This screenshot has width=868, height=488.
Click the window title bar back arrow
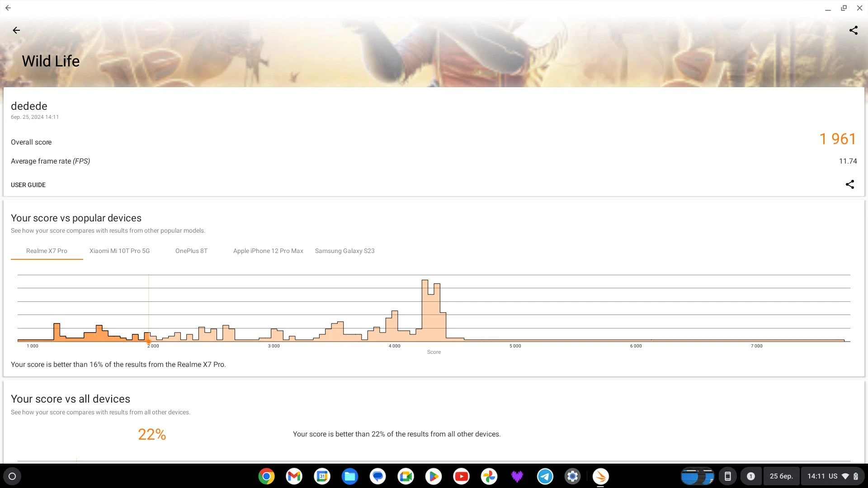pyautogui.click(x=8, y=8)
